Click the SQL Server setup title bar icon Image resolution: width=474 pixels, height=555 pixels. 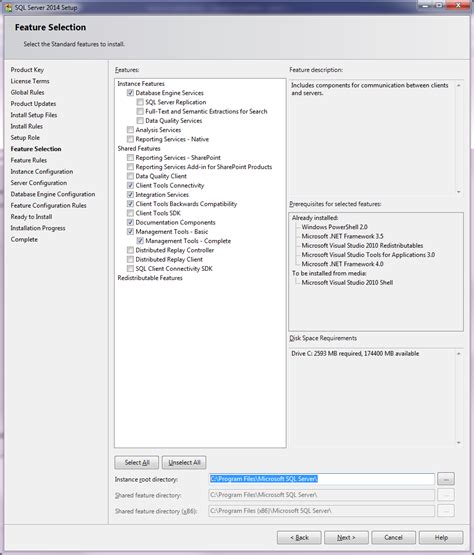pos(8,7)
